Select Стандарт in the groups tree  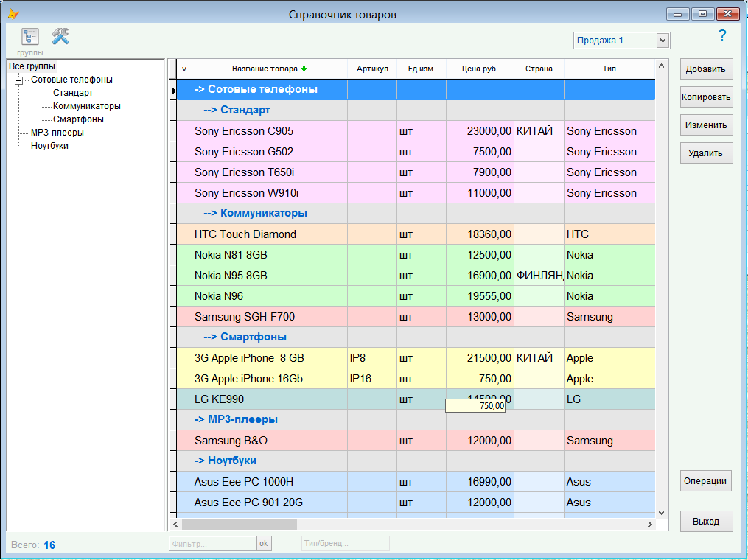click(73, 93)
